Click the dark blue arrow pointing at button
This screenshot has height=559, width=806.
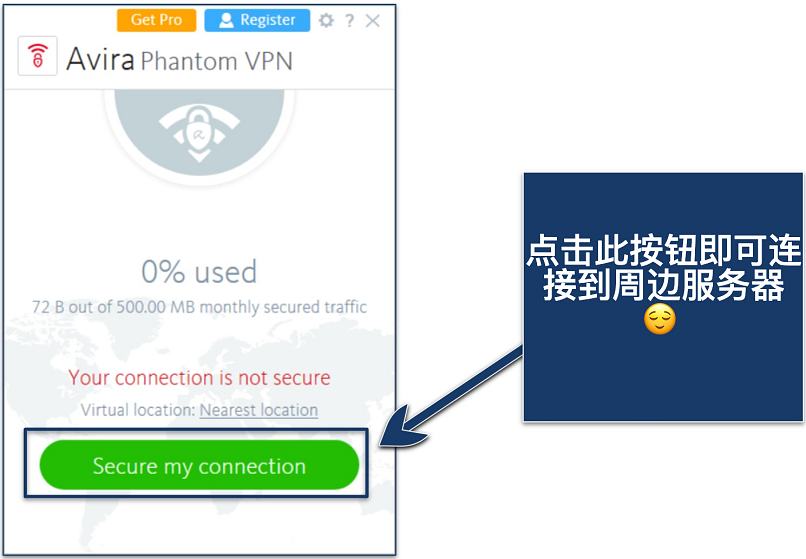pos(451,396)
